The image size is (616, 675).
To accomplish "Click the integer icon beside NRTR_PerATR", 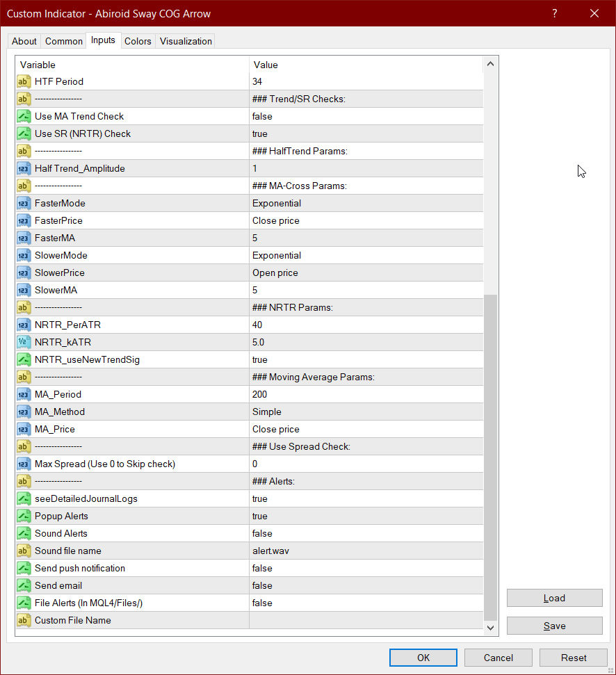I will (24, 325).
